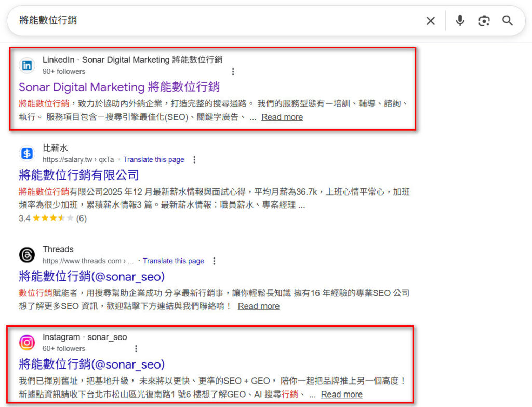This screenshot has width=532, height=407.
Task: Click Read more on the Instagram snippet
Action: pos(341,395)
